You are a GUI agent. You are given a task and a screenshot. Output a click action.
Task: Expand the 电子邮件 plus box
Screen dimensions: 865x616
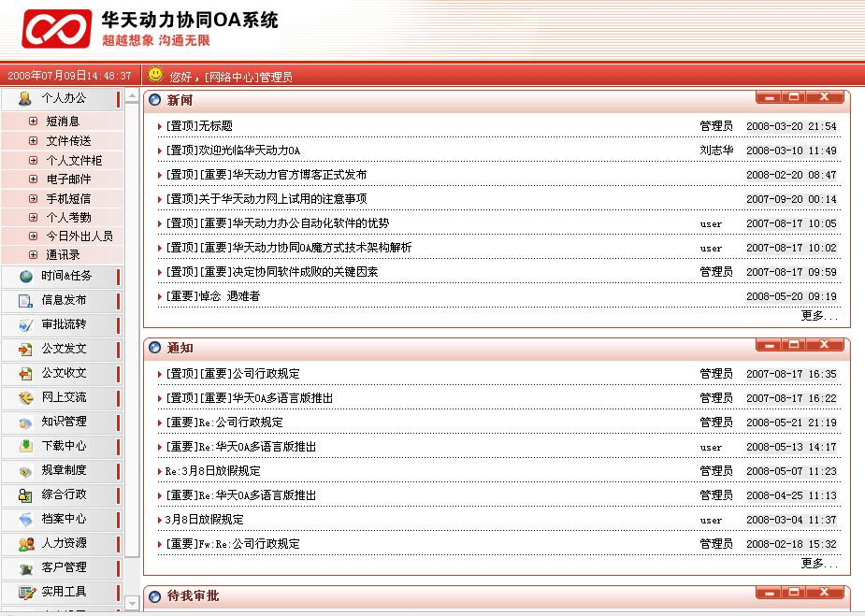pyautogui.click(x=34, y=179)
